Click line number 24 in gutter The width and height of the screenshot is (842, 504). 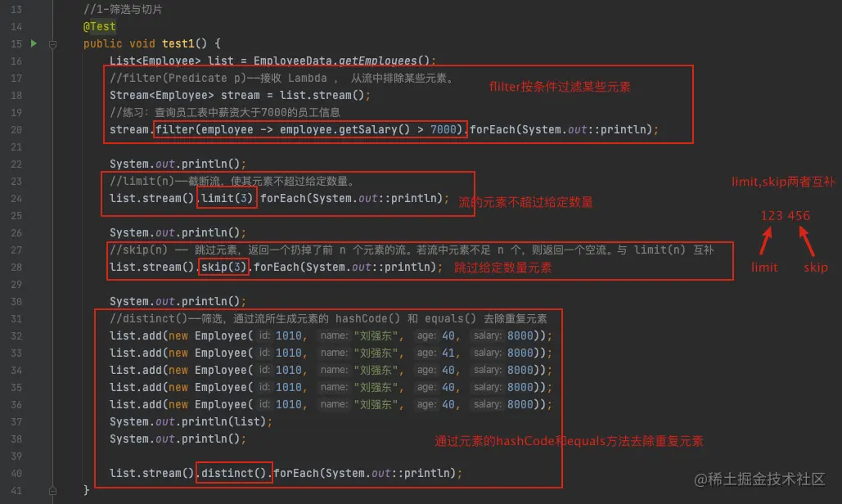click(x=16, y=198)
